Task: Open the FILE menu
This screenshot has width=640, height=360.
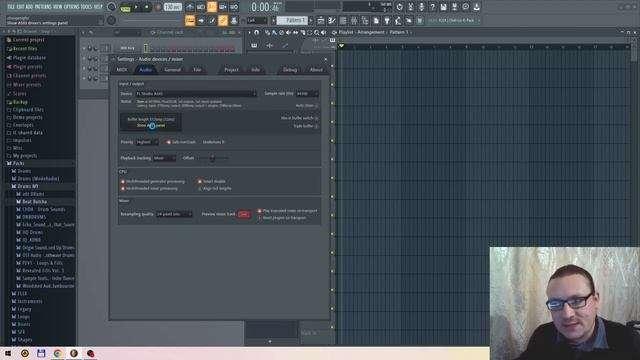Action: coord(11,7)
